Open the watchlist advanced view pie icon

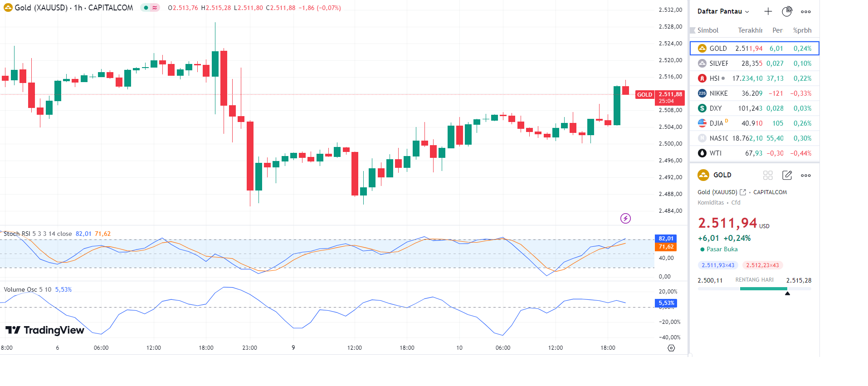(787, 11)
